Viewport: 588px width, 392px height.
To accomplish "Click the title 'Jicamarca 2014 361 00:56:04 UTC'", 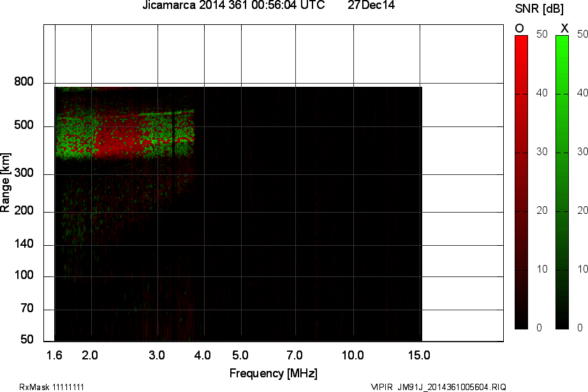I will tap(233, 5).
